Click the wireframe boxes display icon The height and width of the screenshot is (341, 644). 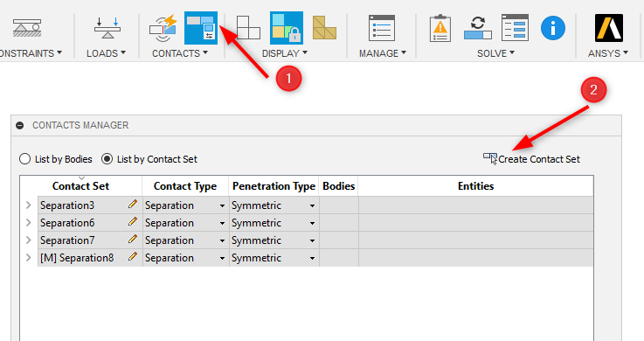[x=248, y=28]
